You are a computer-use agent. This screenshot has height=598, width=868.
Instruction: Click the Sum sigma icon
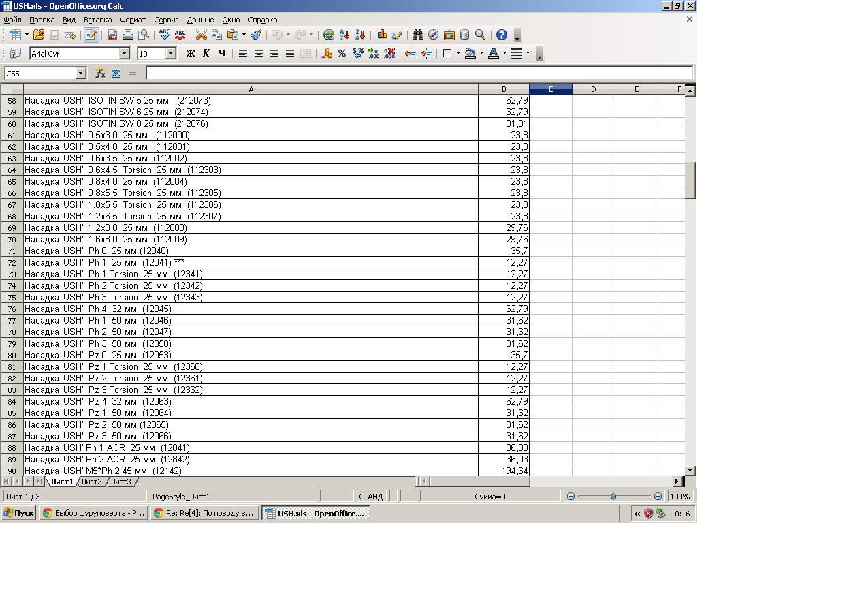(116, 73)
